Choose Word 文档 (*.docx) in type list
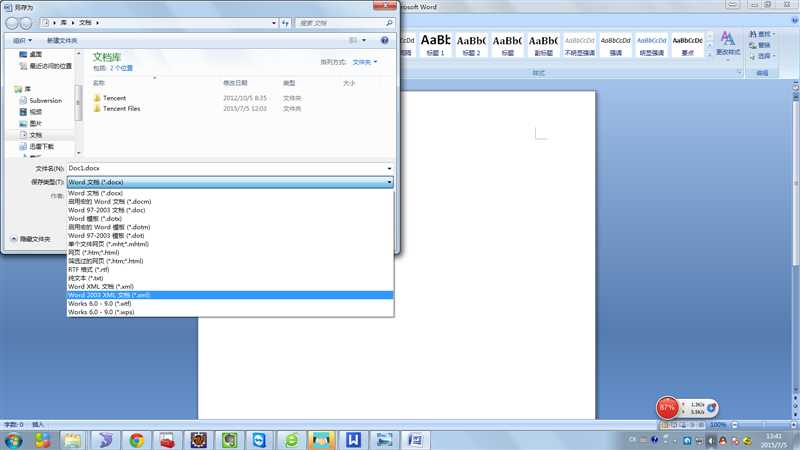Screen dimensions: 800x450 coord(230,193)
